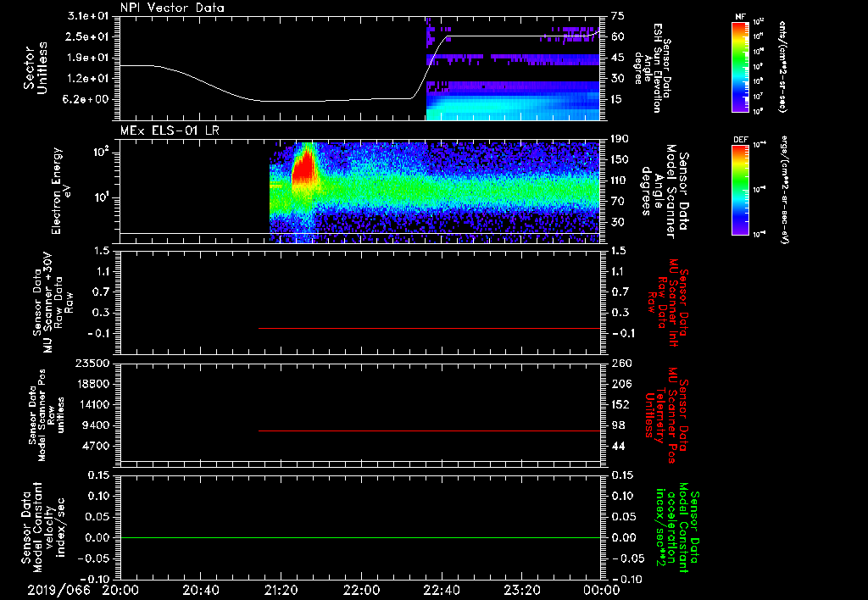
Task: Click the "Sector Unitless" axis label
Action: tap(36, 68)
